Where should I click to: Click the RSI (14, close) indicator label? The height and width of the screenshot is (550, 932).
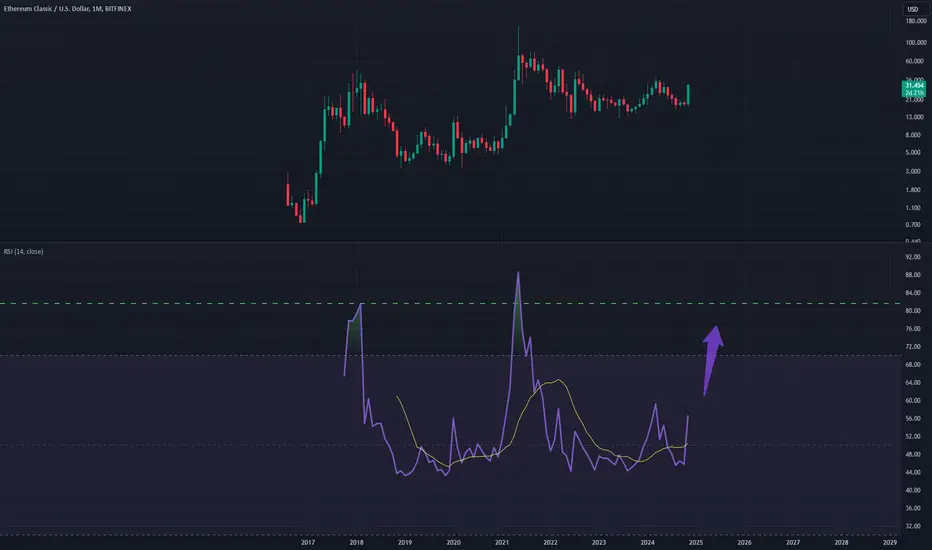[23, 252]
